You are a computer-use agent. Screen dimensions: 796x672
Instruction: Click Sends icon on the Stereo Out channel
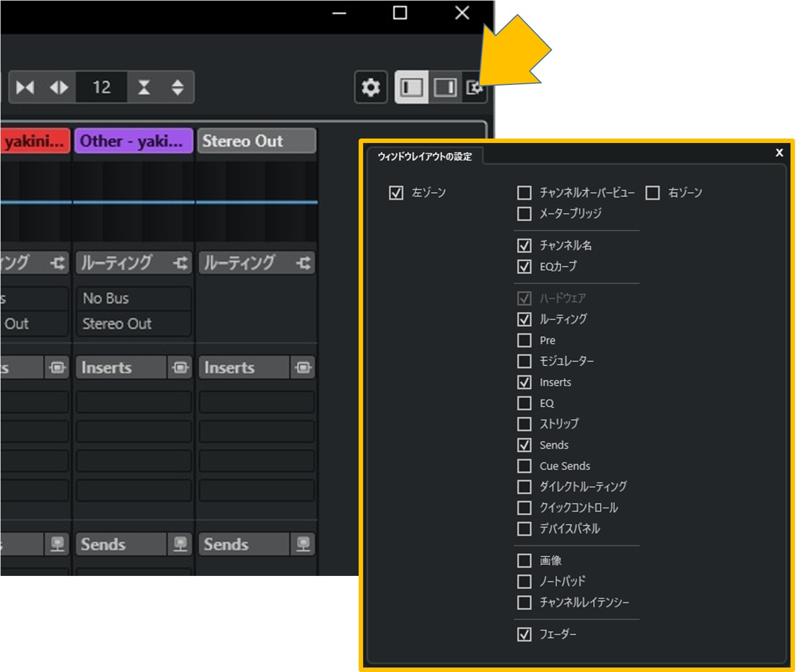(x=303, y=544)
